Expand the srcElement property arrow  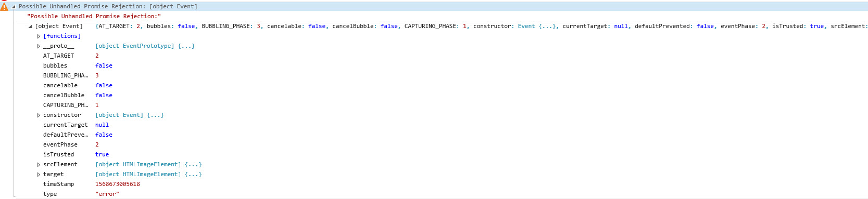(39, 165)
